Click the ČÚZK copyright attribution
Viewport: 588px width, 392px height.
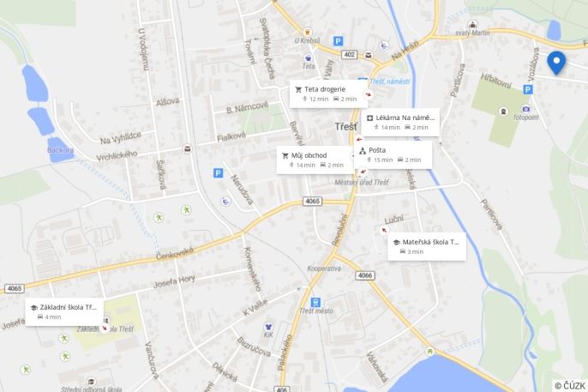pos(570,386)
